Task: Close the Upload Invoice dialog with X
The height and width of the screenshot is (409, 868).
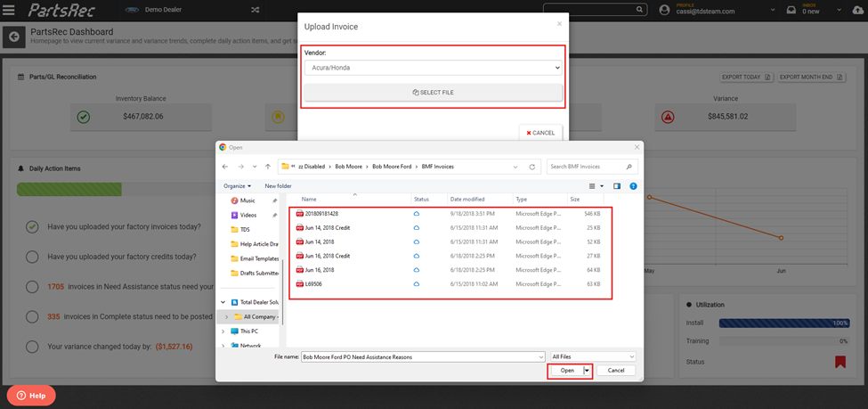Action: [x=559, y=24]
